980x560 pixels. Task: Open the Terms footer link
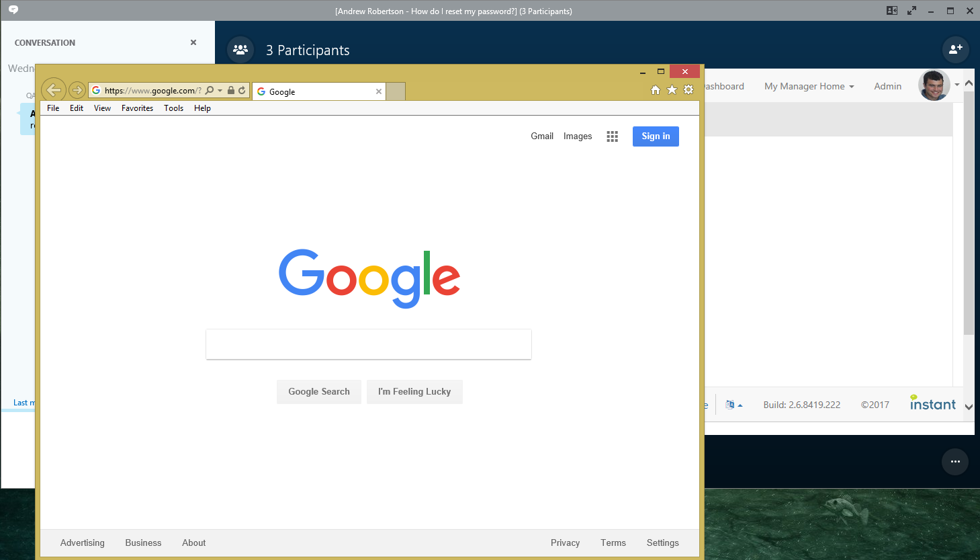click(613, 543)
